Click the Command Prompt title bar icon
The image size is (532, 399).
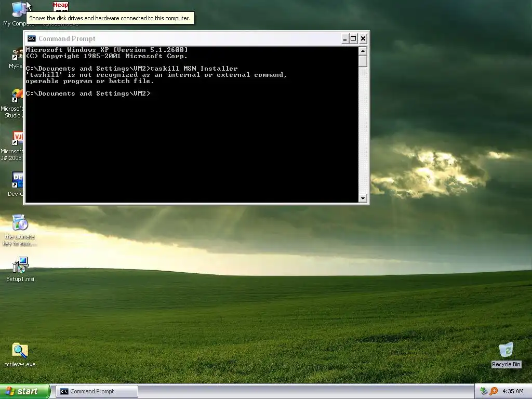(32, 38)
